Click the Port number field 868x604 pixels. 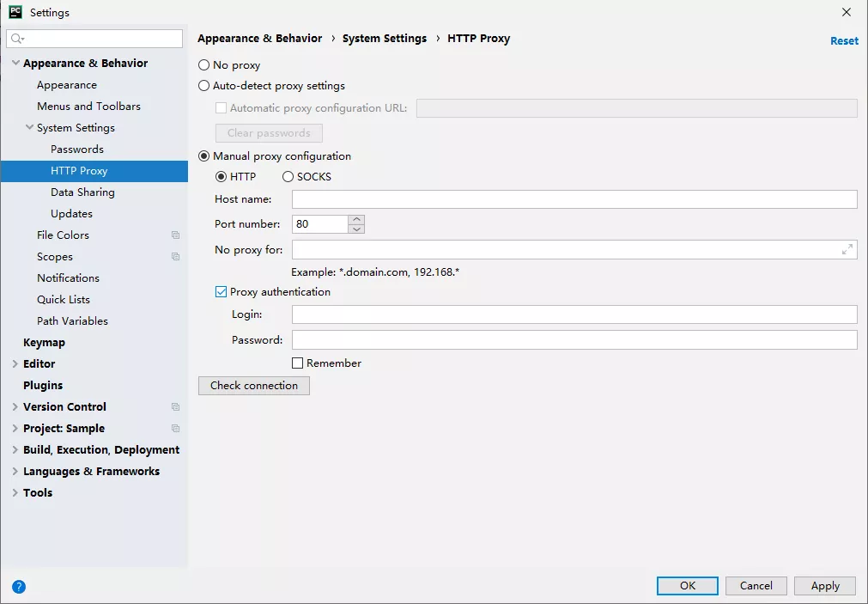(320, 224)
